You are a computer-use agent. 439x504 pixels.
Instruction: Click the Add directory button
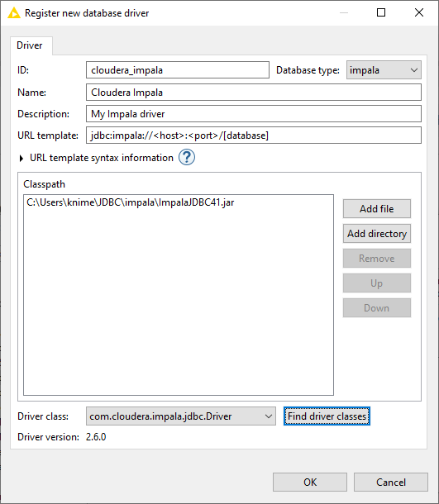coord(377,234)
